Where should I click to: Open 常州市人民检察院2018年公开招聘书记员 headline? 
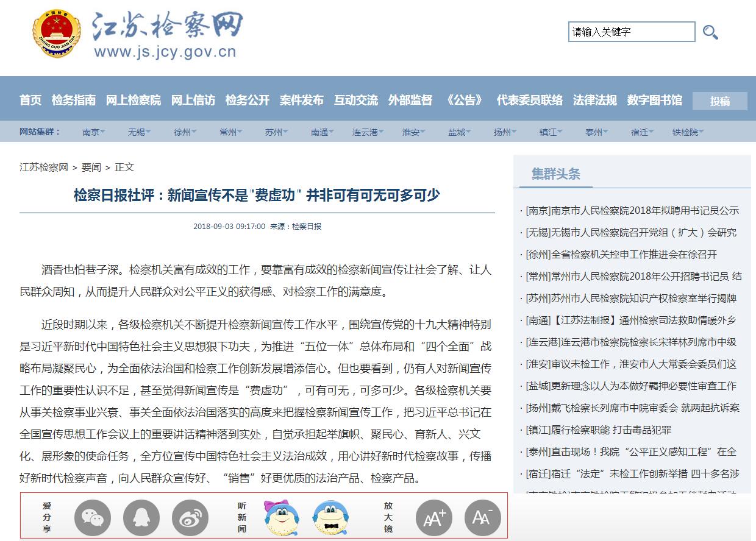(x=633, y=276)
